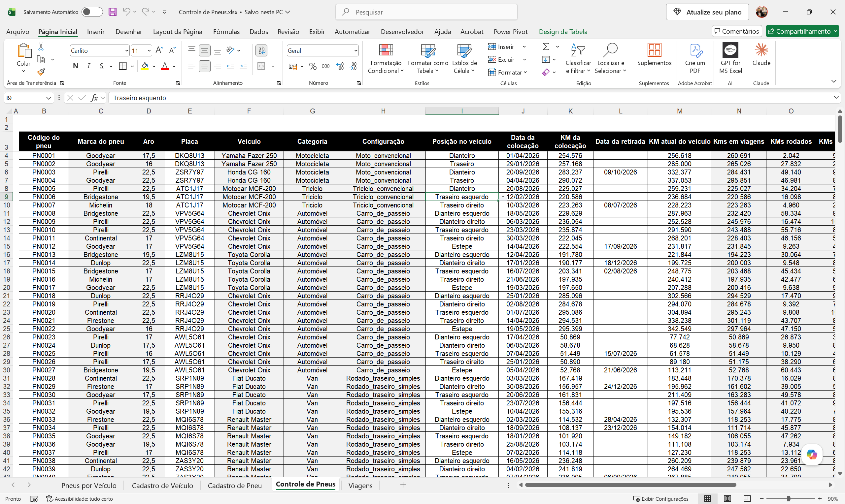Screen dimensions: 845x504
Task: Click the Fill down arrow icon
Action: tap(546, 59)
